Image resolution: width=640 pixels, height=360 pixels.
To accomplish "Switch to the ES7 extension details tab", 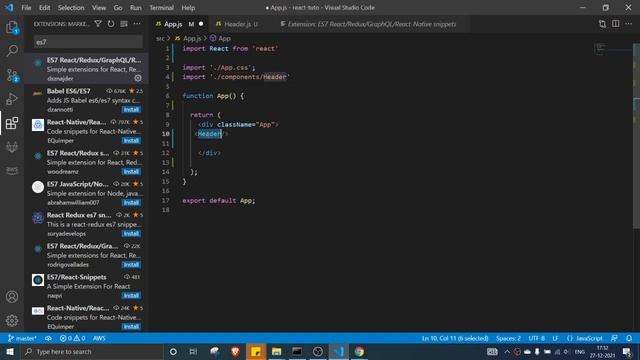I will 371,24.
